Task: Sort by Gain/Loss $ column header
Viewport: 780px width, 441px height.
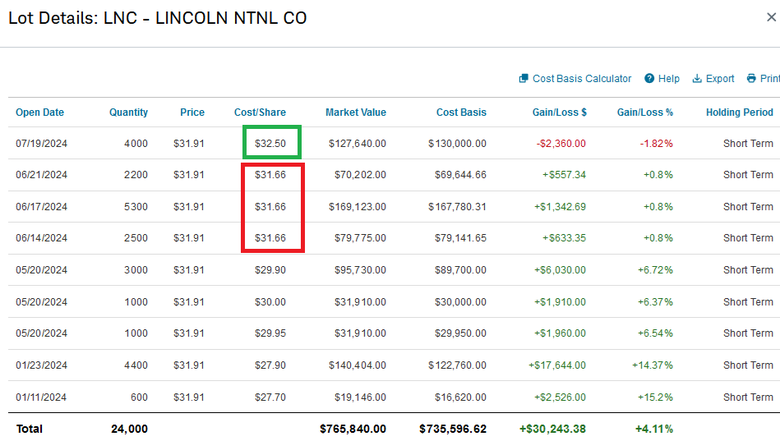Action: tap(559, 112)
